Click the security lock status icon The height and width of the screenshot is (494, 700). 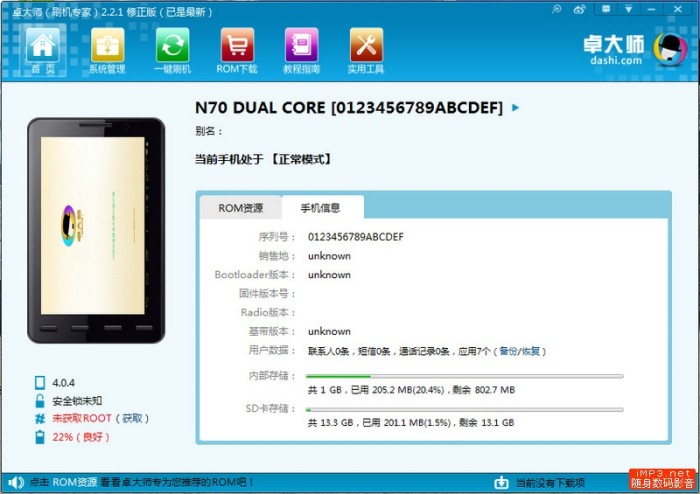[40, 401]
